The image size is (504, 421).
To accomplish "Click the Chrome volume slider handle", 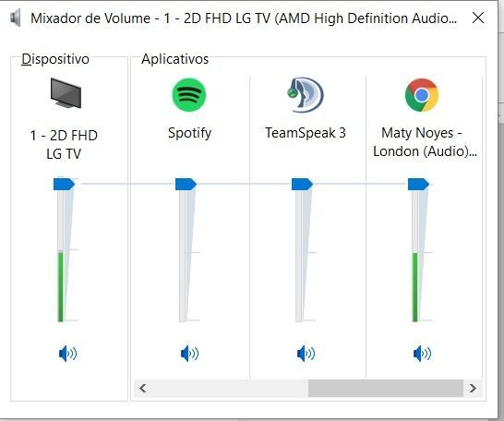I will click(x=418, y=184).
